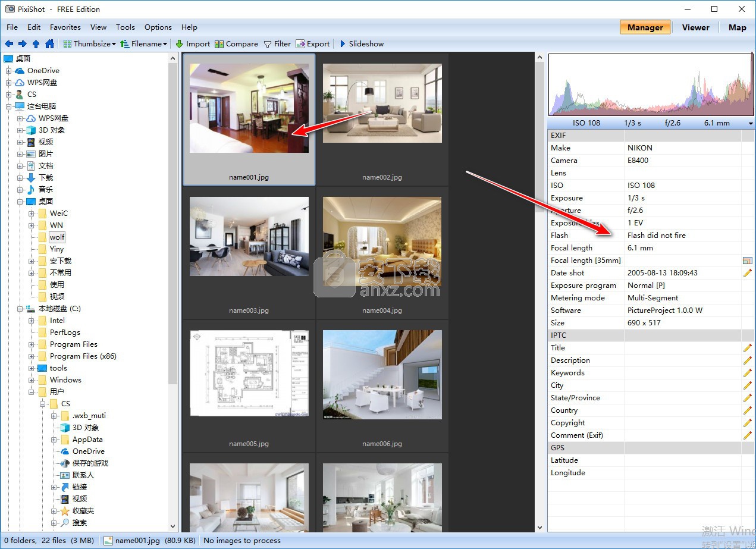This screenshot has width=756, height=549.
Task: Collapse the 用户 folder node
Action: click(x=32, y=392)
